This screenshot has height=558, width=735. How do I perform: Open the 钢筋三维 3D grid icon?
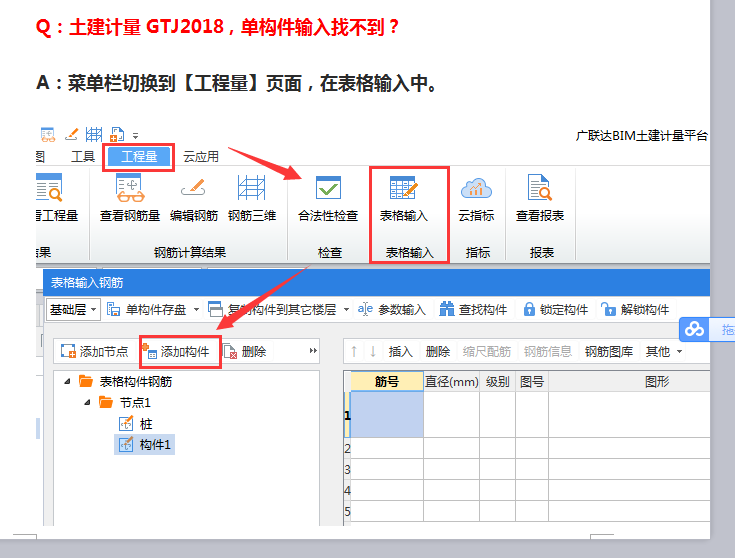pyautogui.click(x=252, y=188)
